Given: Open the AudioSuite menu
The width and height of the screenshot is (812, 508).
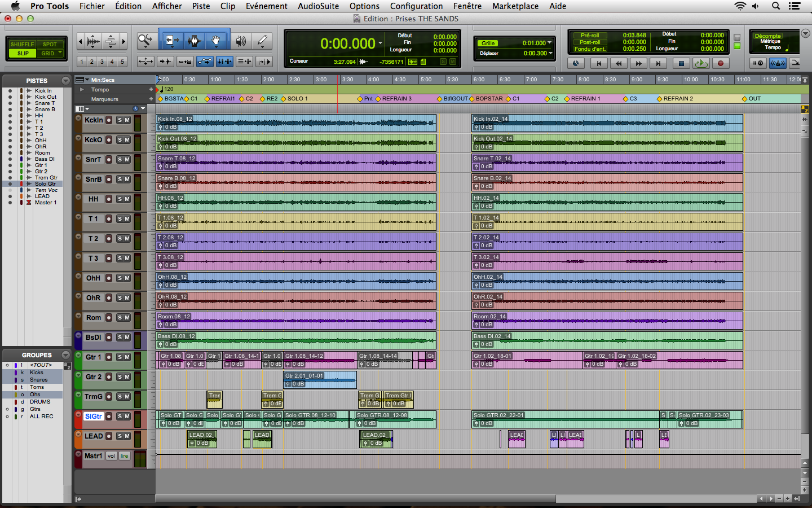Looking at the screenshot, I should coord(318,6).
